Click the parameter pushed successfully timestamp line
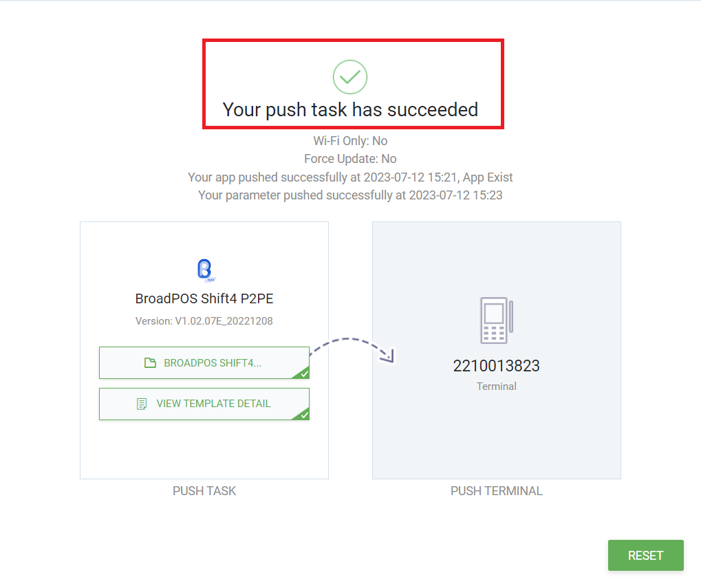701x588 pixels. coord(350,195)
